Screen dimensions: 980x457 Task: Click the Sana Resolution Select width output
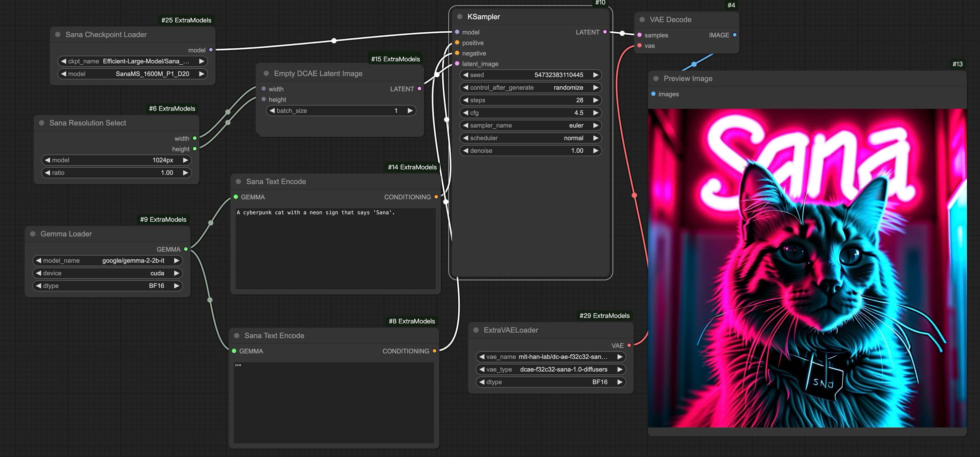[x=195, y=138]
